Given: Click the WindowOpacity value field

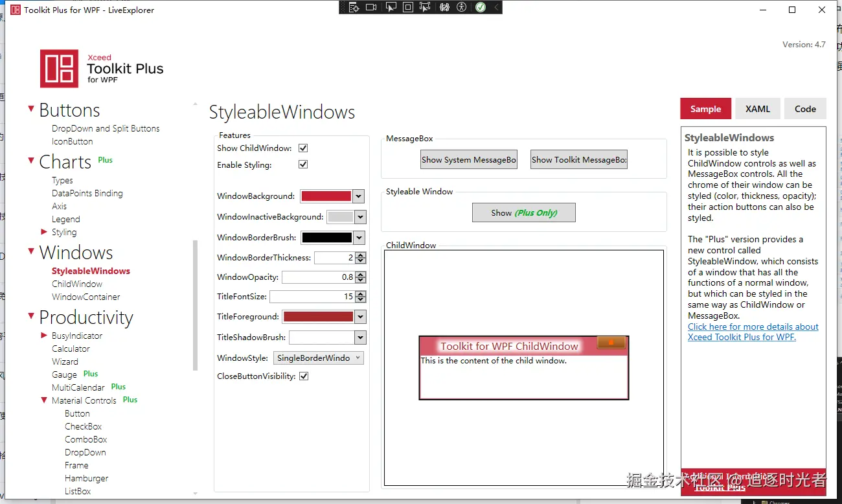Looking at the screenshot, I should click(319, 277).
